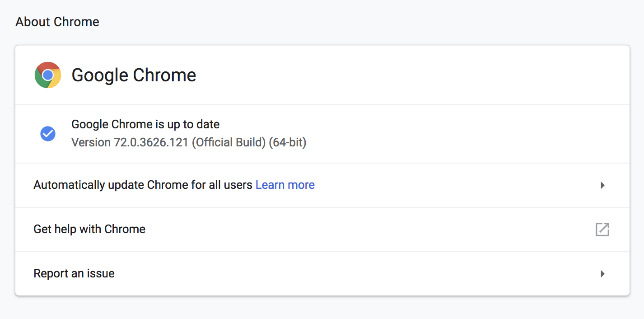Expand the automatic update row arrow
This screenshot has width=644, height=319.
[x=602, y=185]
